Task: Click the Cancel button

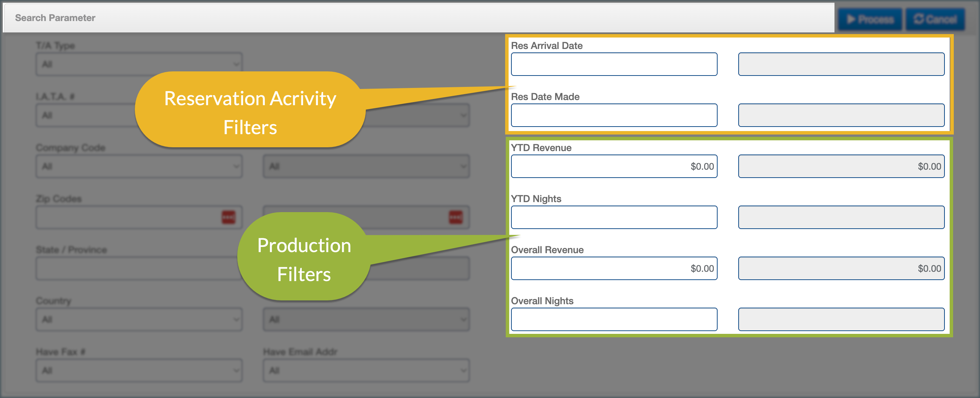Action: coord(935,19)
